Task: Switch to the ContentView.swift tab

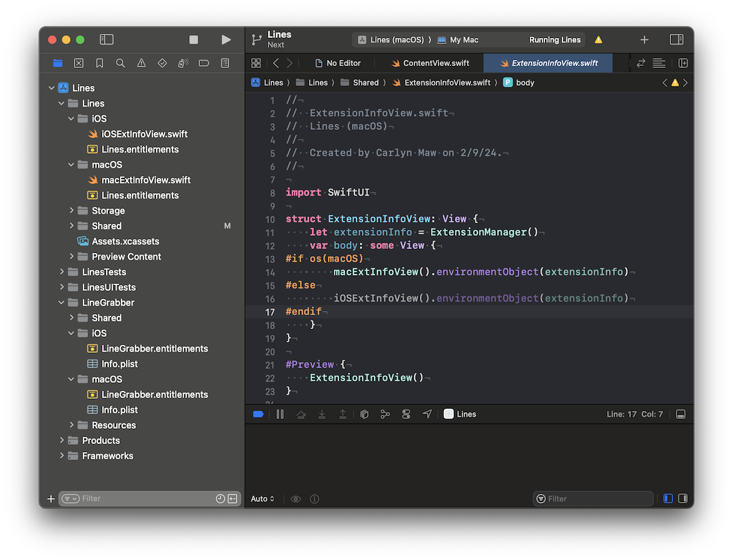Action: [x=430, y=63]
